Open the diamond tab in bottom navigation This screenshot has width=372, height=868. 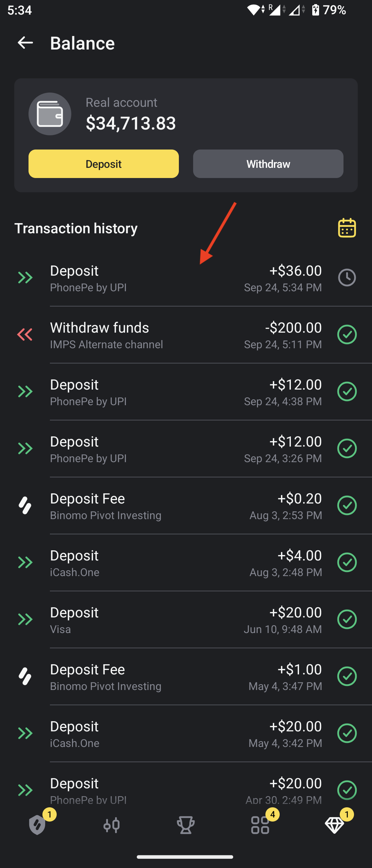click(x=335, y=825)
